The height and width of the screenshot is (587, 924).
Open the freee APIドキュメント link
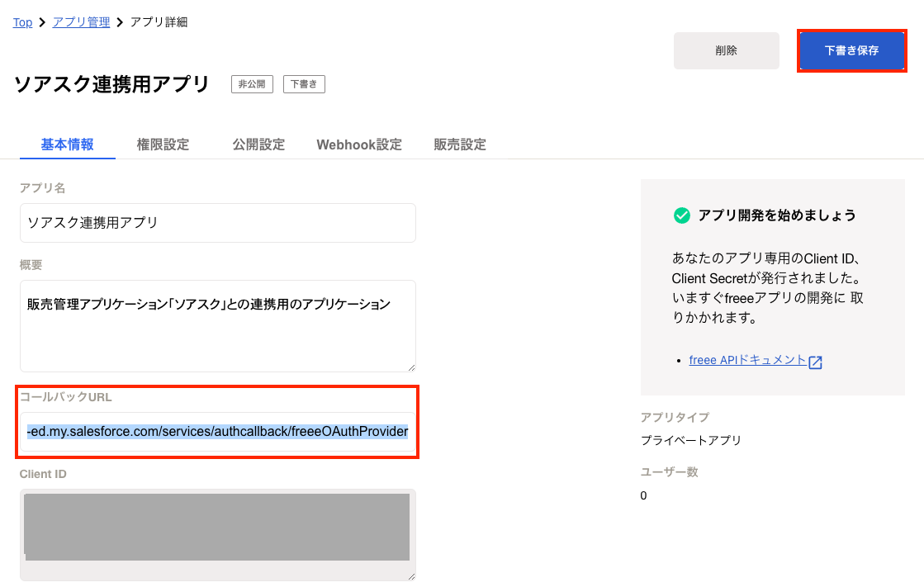[x=747, y=360]
